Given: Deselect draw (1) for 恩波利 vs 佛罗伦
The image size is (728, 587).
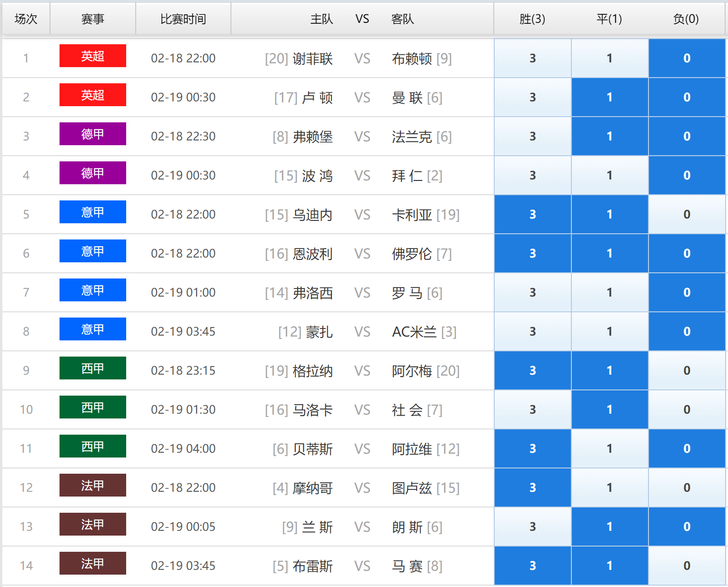Looking at the screenshot, I should pos(610,253).
